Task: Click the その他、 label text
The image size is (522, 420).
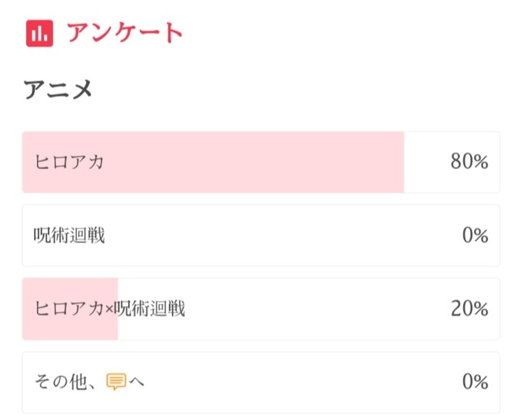Action: tap(66, 382)
